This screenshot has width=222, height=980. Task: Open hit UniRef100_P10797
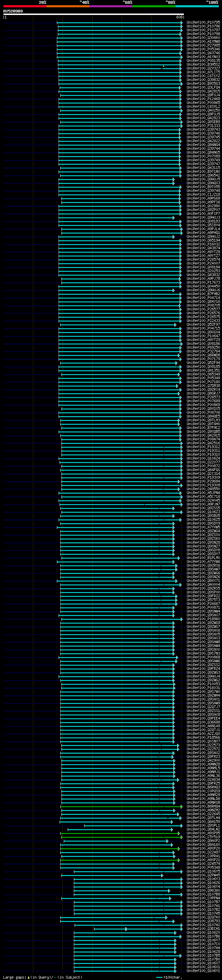point(203,30)
